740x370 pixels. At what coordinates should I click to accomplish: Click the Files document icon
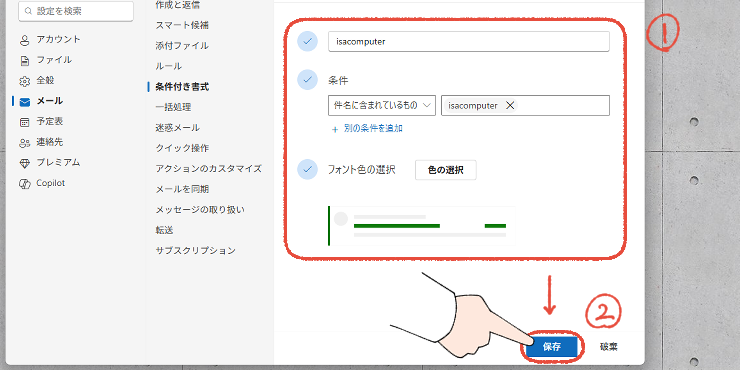pyautogui.click(x=25, y=61)
